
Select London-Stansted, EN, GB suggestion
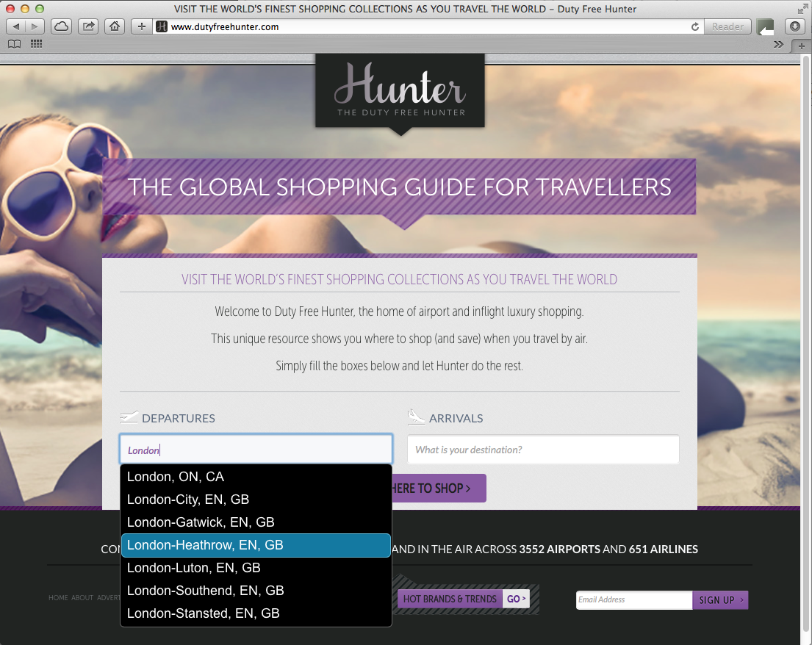[x=256, y=613]
